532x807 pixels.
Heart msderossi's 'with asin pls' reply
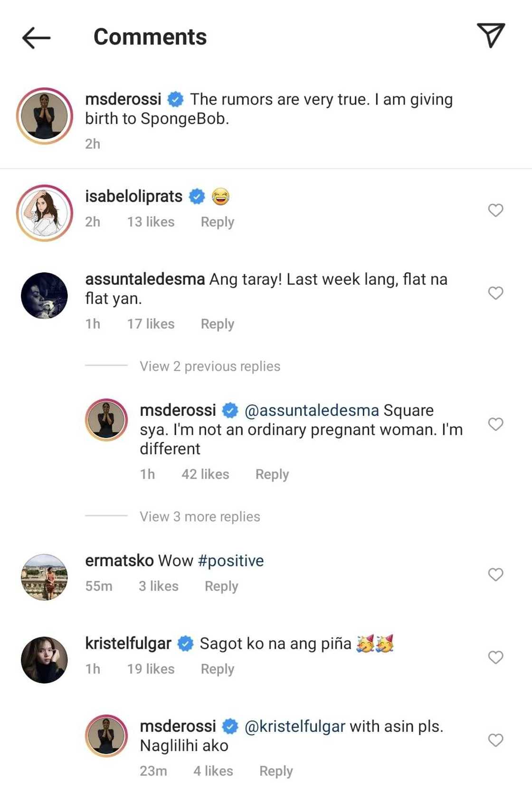tap(495, 740)
